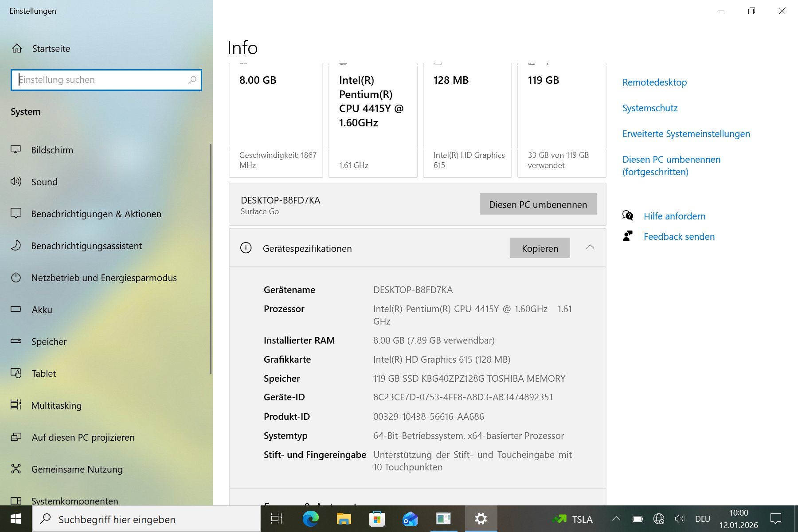Select the 8.00 GB RAM card

(276, 120)
